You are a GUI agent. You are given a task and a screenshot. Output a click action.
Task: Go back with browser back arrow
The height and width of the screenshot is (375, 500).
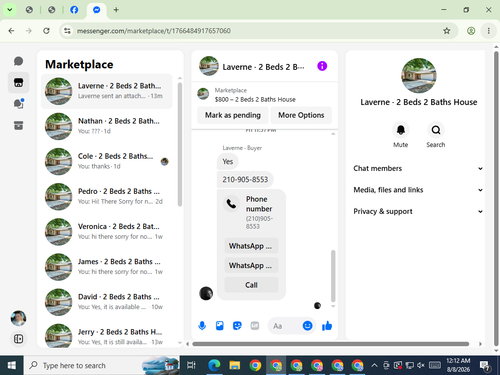click(x=11, y=31)
